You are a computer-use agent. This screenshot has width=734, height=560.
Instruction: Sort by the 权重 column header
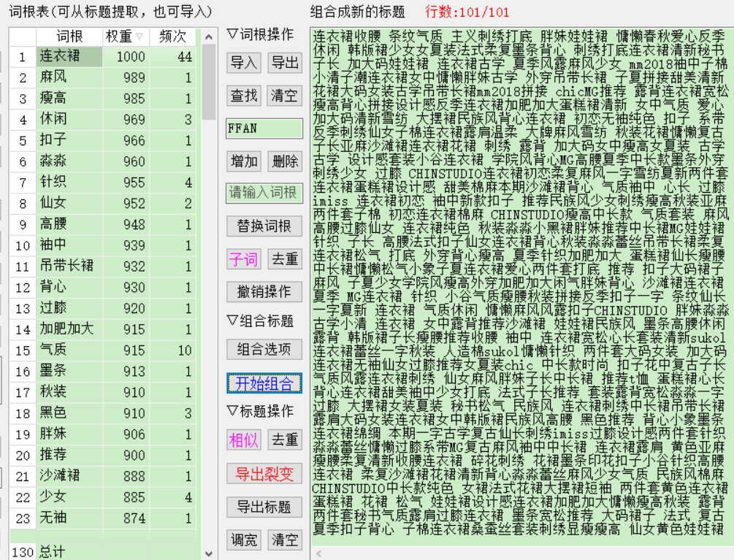(125, 37)
